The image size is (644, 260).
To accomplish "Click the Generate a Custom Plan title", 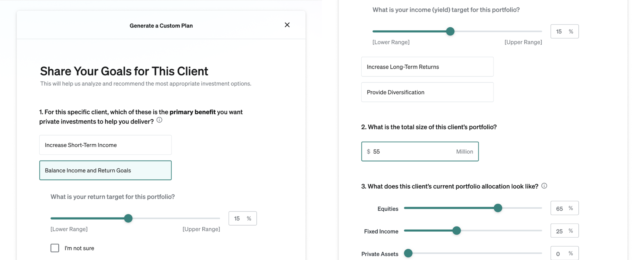I will pos(161,25).
